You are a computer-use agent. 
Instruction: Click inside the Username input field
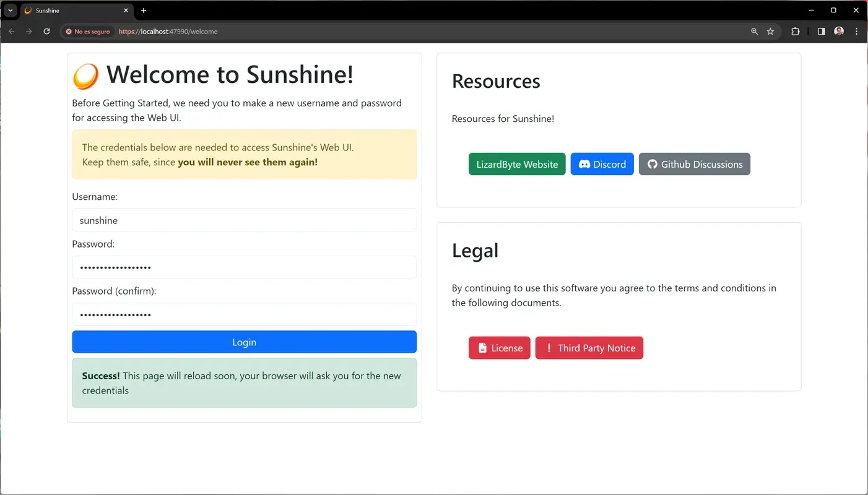coord(244,220)
